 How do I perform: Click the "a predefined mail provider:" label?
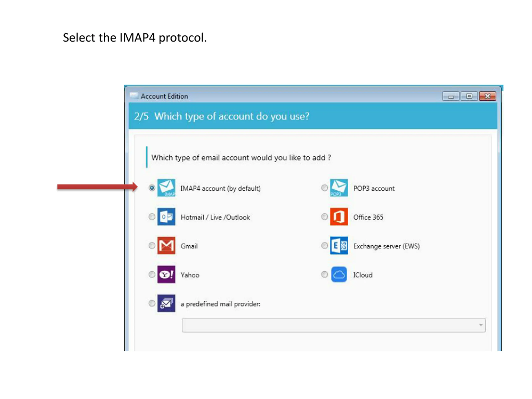coord(220,304)
